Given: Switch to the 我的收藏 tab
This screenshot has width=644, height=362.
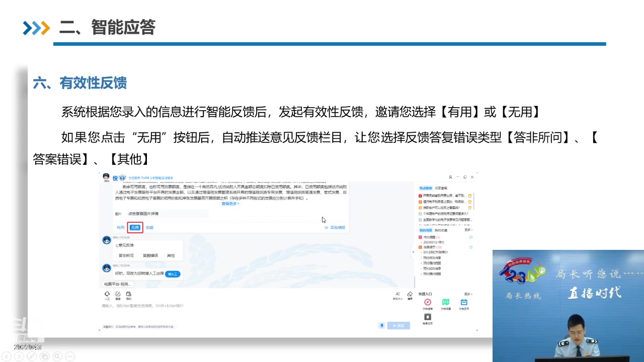Looking at the screenshot, I should [x=441, y=230].
